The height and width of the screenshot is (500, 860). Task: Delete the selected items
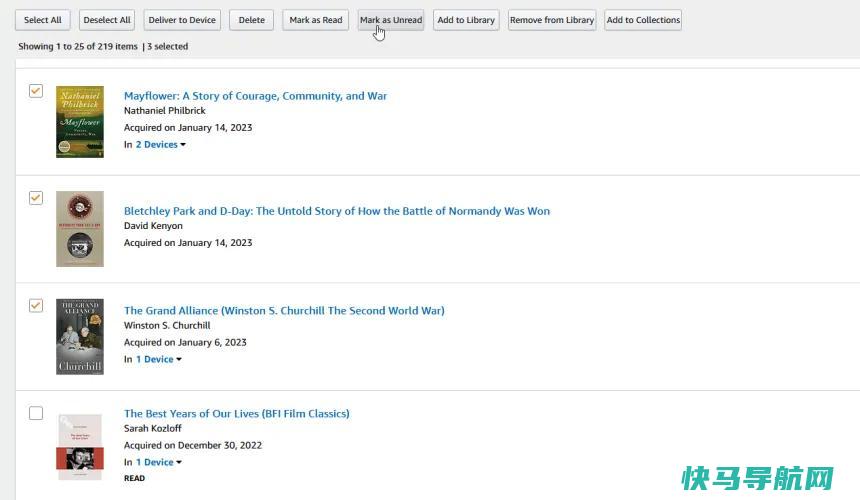pos(252,20)
